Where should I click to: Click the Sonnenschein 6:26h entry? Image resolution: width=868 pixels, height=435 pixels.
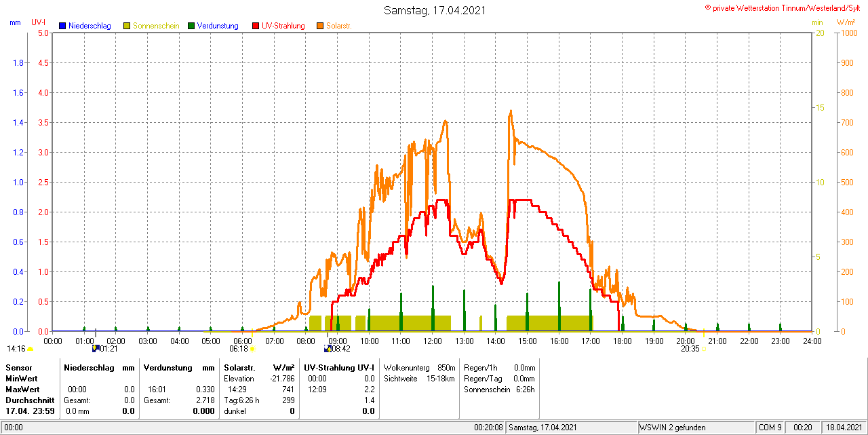point(500,390)
